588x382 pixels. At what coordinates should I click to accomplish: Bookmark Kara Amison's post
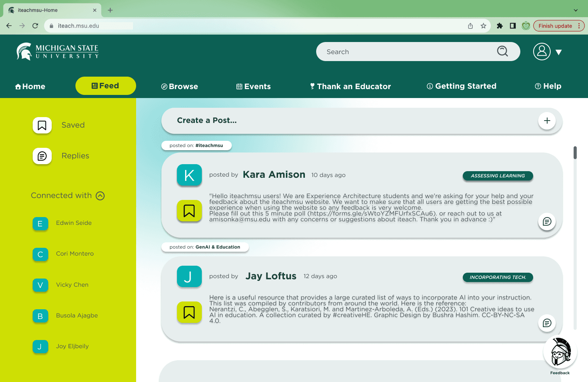coord(189,211)
